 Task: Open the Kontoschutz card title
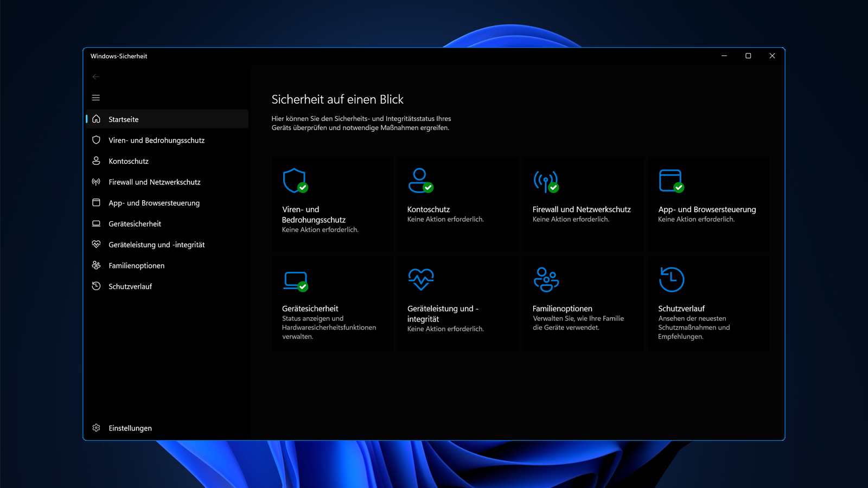tap(429, 209)
